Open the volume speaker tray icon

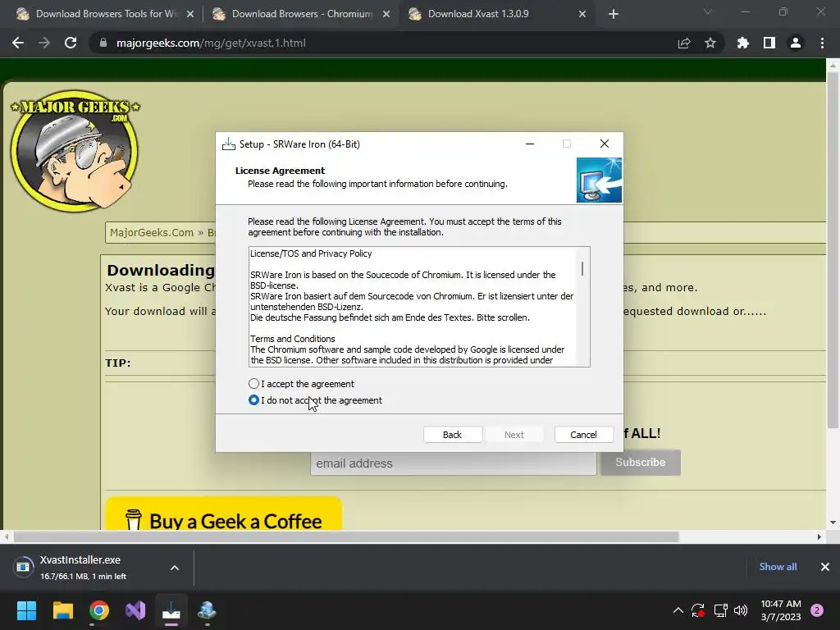[741, 610]
